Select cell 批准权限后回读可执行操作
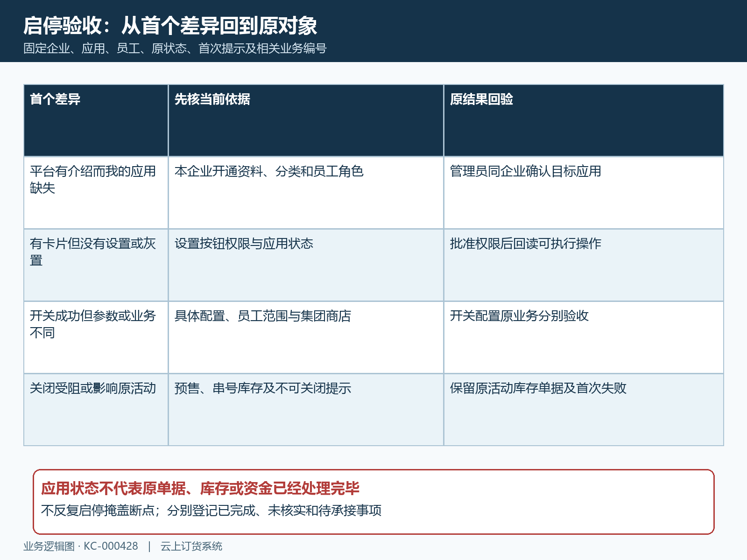 tap(584, 265)
